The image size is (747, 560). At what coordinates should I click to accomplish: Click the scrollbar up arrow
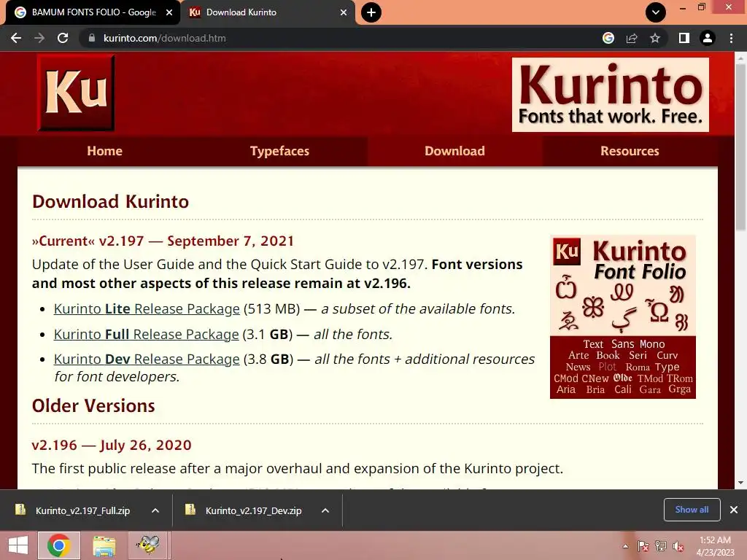(x=740, y=58)
